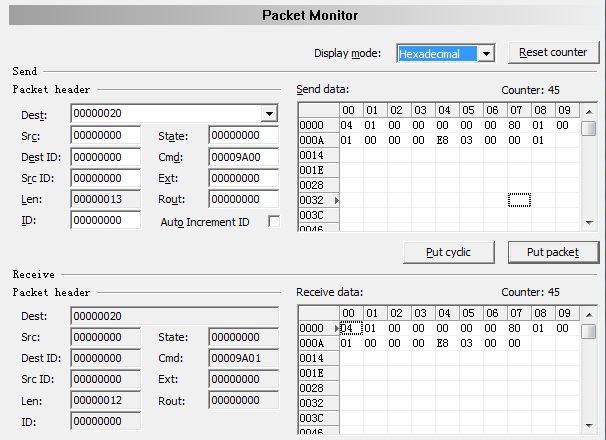Viewport: 606px width, 440px height.
Task: Click the Send Rout input field
Action: coord(243,199)
